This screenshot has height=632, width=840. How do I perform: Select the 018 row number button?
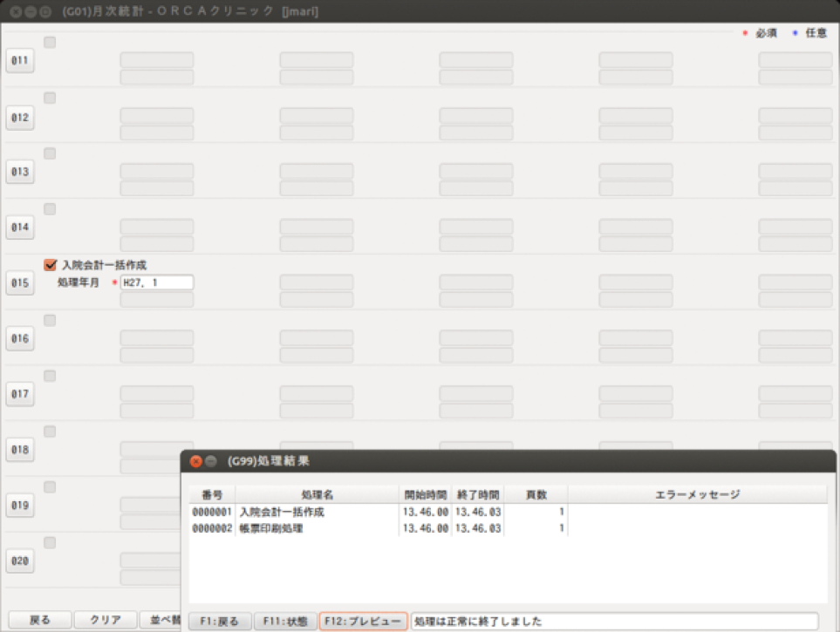click(19, 450)
